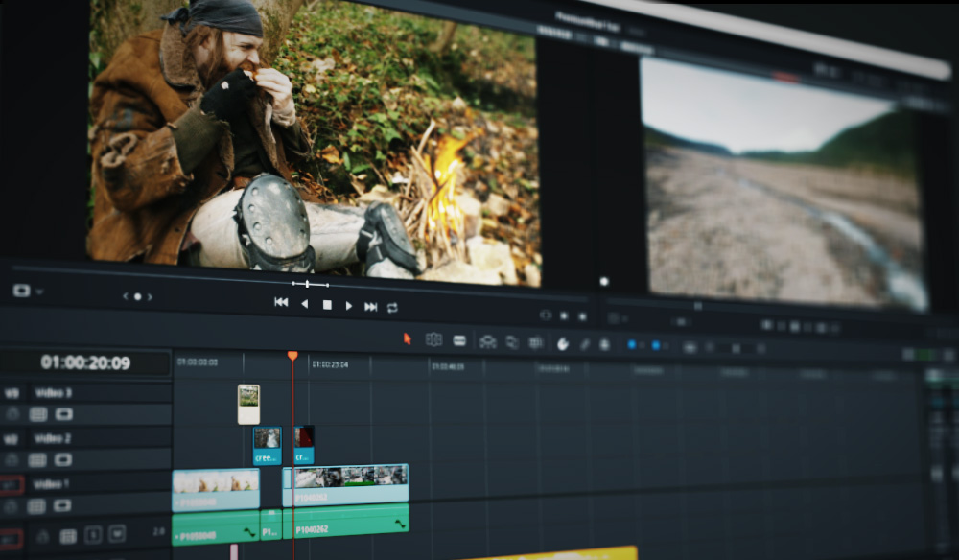Toggle loop playback in the viewer
The image size is (959, 560).
392,307
